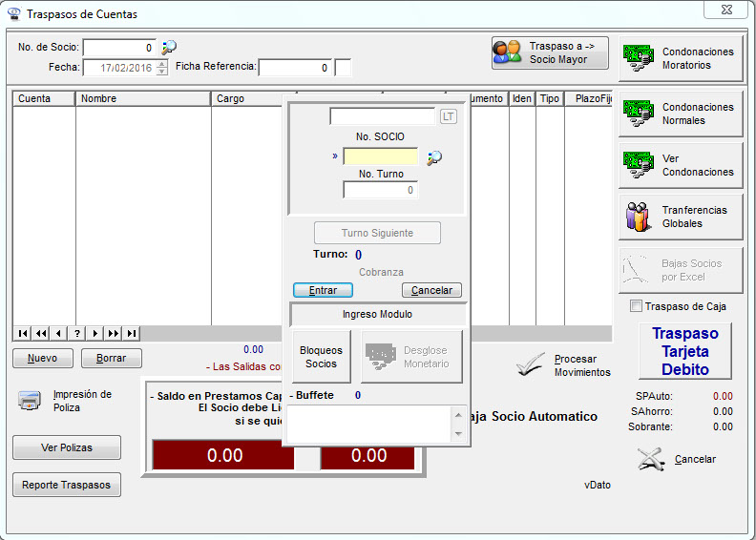
Task: Go to the first record in navigator
Action: click(x=23, y=333)
